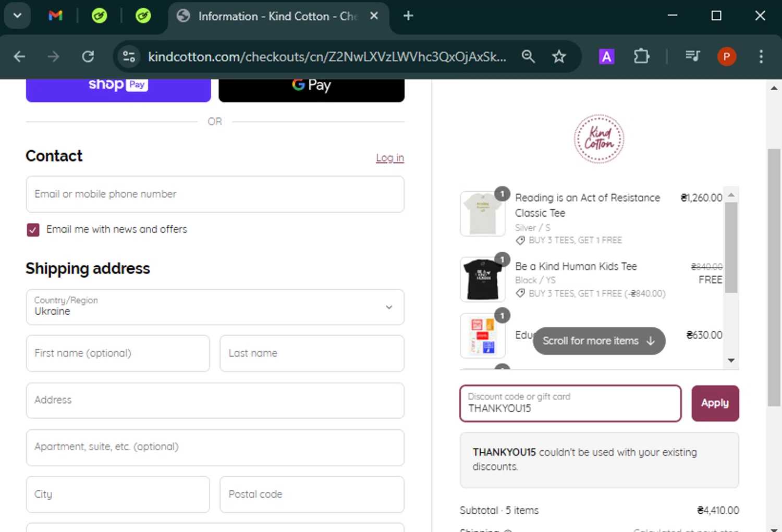Click the Last name field
The height and width of the screenshot is (532, 782).
click(312, 353)
